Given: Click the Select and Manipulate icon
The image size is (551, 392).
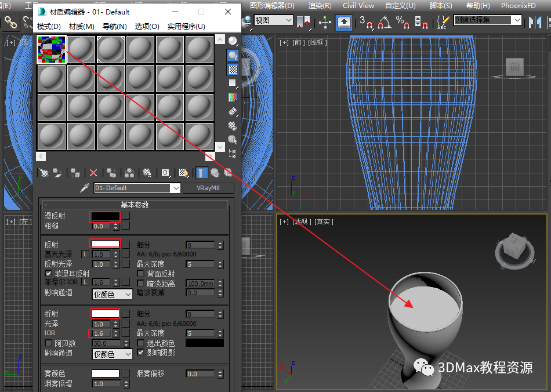Looking at the screenshot, I should coord(325,22).
